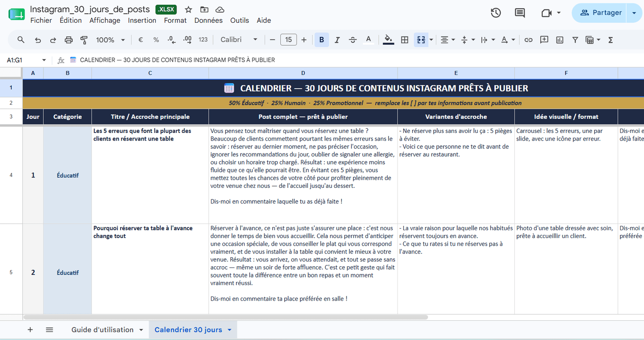Open the comments panel icon

click(520, 13)
